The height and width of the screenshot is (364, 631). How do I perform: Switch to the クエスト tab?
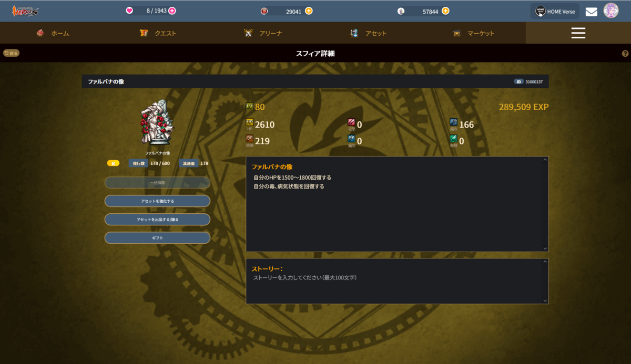pyautogui.click(x=158, y=33)
